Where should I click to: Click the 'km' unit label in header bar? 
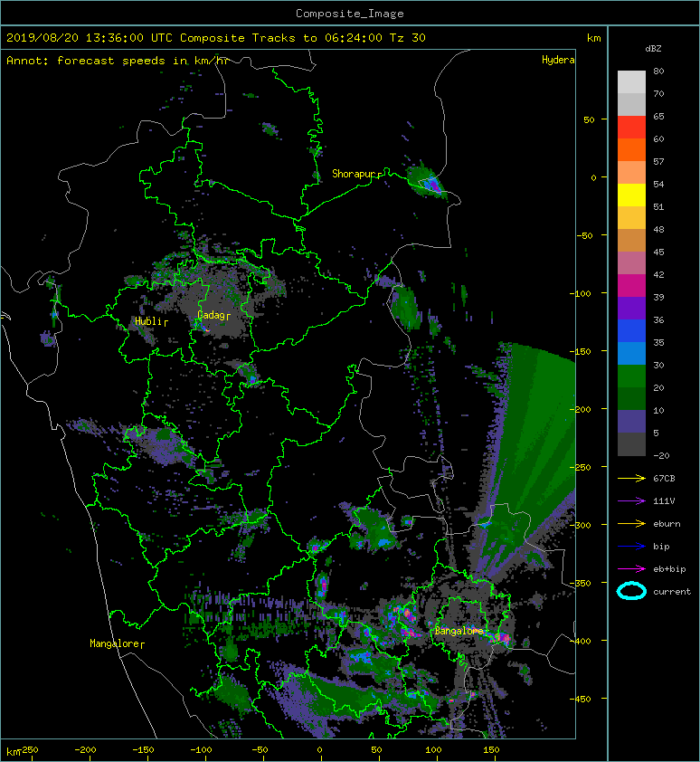click(x=593, y=38)
